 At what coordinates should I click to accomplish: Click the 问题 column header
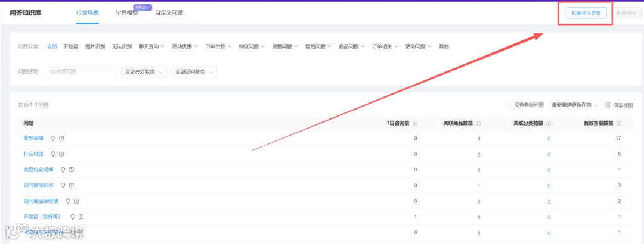pyautogui.click(x=29, y=123)
